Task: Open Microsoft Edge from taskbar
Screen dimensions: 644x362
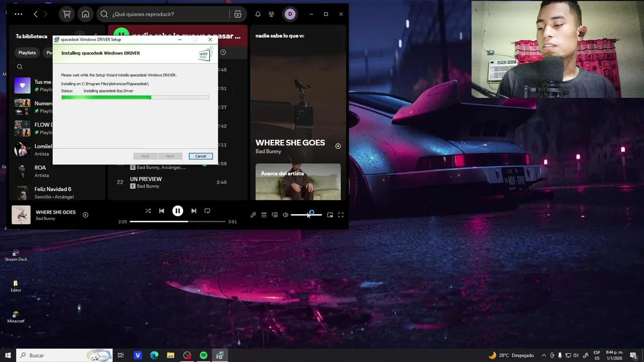Action: pos(154,355)
